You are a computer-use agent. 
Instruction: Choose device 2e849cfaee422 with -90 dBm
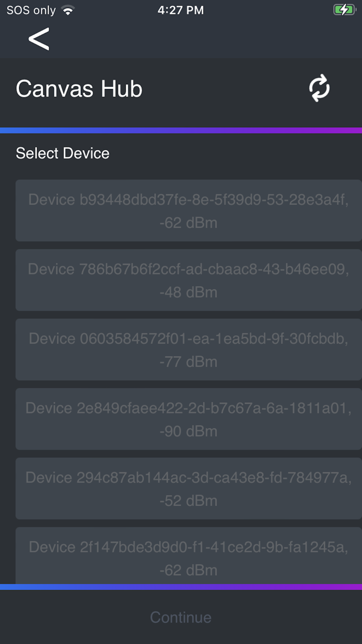tap(181, 419)
